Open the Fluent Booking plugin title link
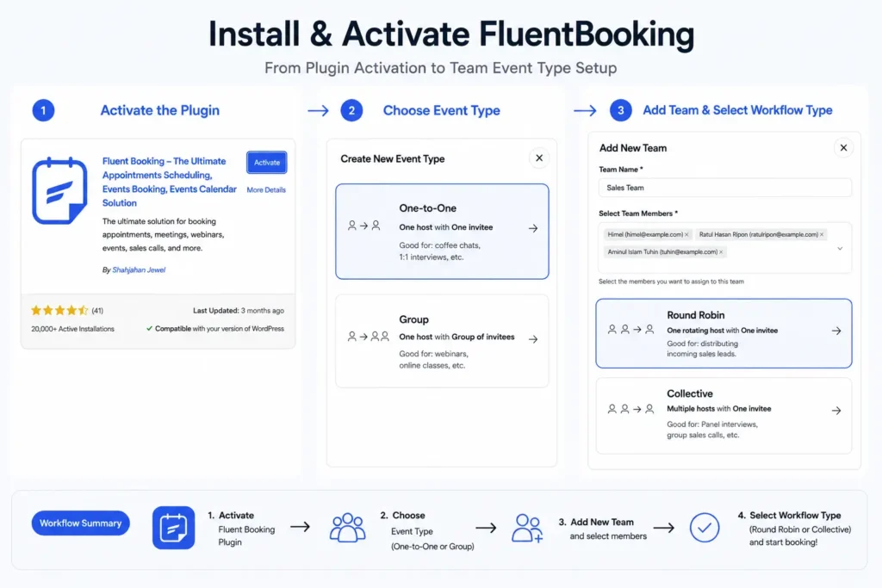Image resolution: width=882 pixels, height=588 pixels. [170, 182]
